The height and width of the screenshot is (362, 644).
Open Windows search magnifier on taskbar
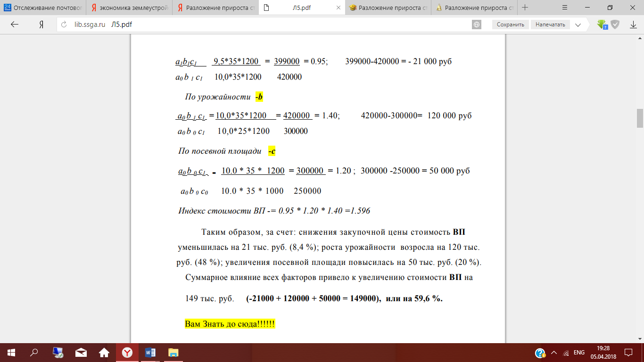34,353
